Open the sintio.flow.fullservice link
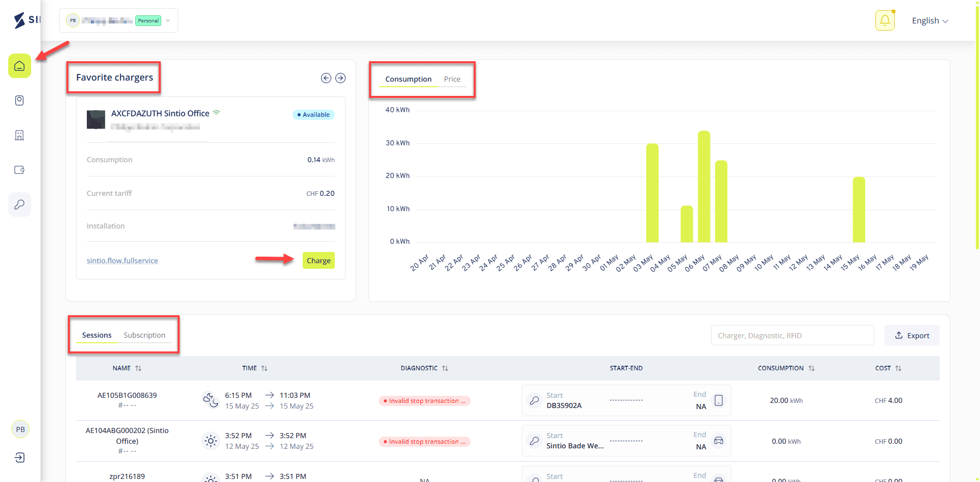This screenshot has width=980, height=482. coord(122,261)
